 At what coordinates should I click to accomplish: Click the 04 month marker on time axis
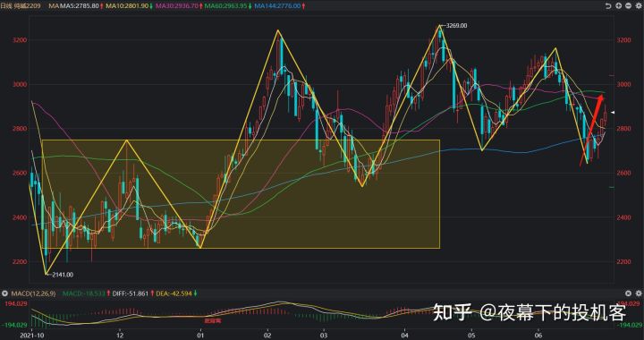point(404,336)
